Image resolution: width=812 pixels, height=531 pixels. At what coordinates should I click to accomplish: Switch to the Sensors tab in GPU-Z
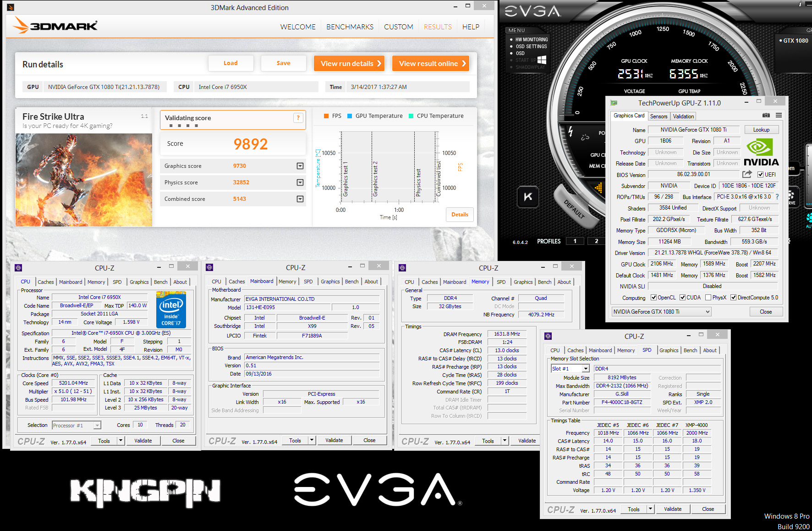coord(658,116)
